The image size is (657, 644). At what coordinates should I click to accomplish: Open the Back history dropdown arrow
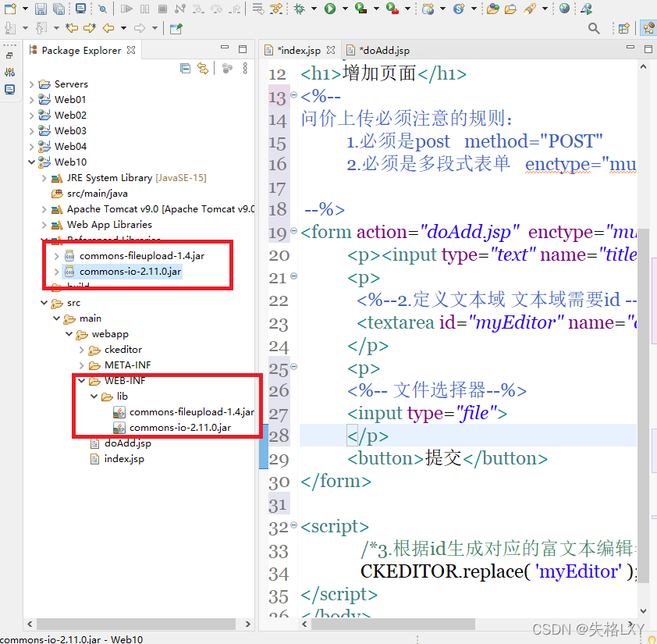pyautogui.click(x=123, y=28)
